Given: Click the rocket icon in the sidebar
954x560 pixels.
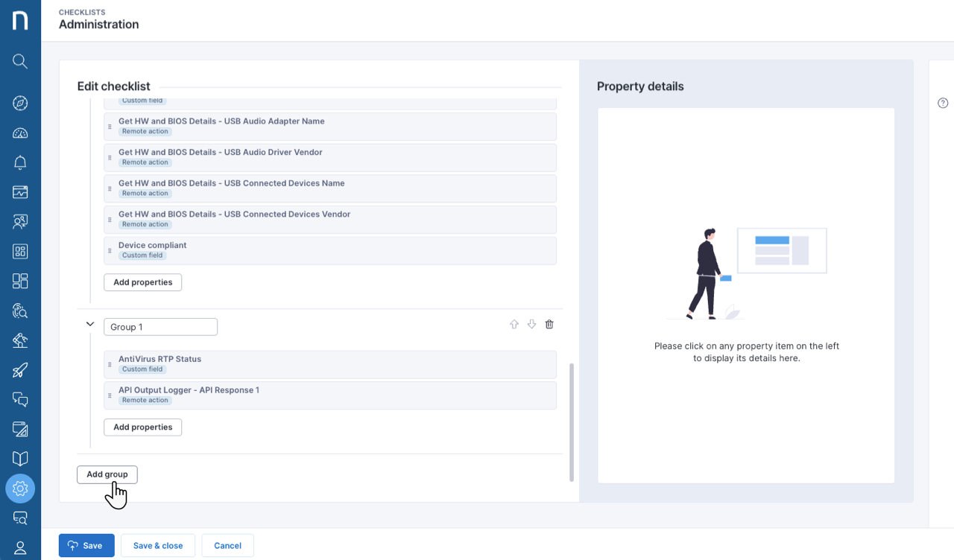Looking at the screenshot, I should (x=20, y=370).
